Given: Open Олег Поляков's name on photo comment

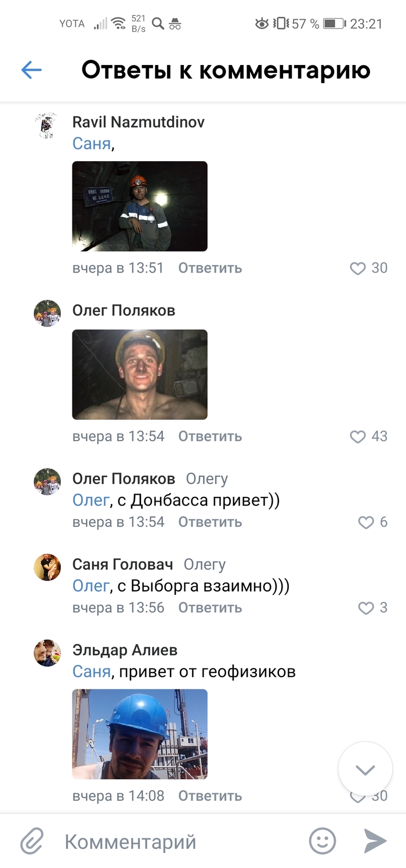Looking at the screenshot, I should click(124, 311).
